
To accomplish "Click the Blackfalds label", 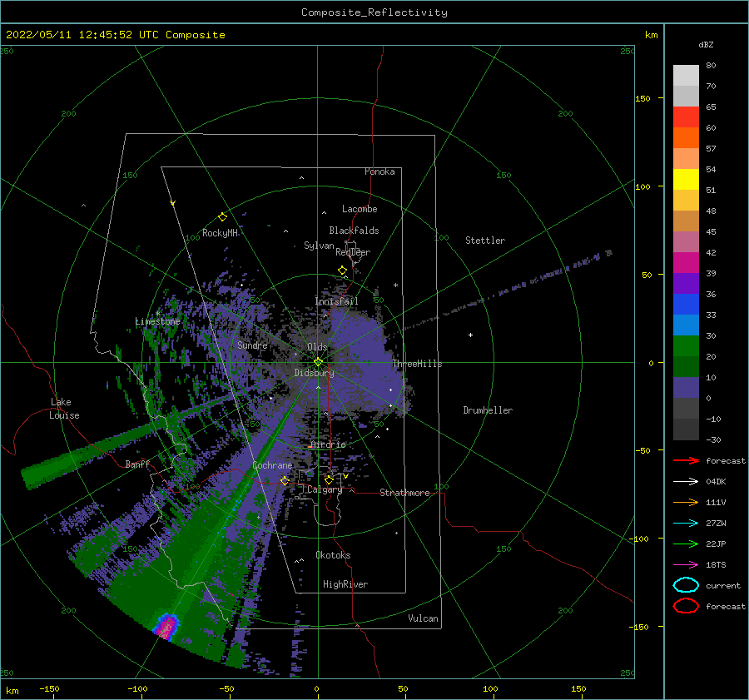I will (354, 231).
